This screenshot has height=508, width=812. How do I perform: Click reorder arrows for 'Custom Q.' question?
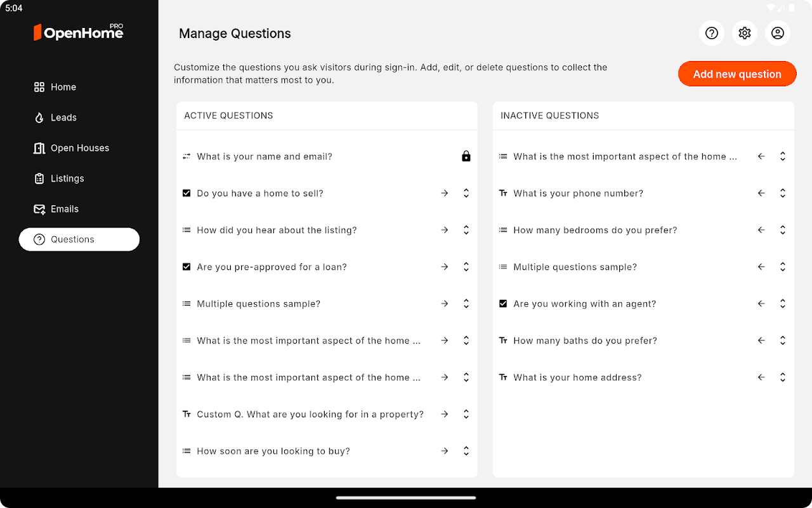(x=466, y=414)
